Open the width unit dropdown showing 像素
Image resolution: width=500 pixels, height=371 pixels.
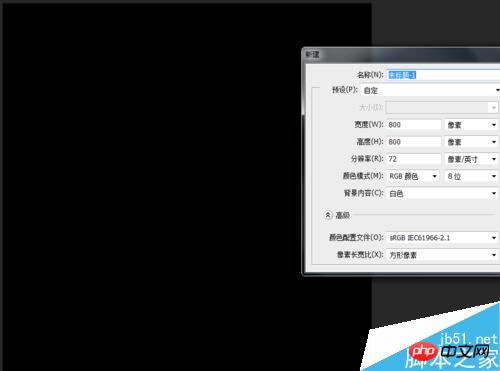pyautogui.click(x=472, y=125)
